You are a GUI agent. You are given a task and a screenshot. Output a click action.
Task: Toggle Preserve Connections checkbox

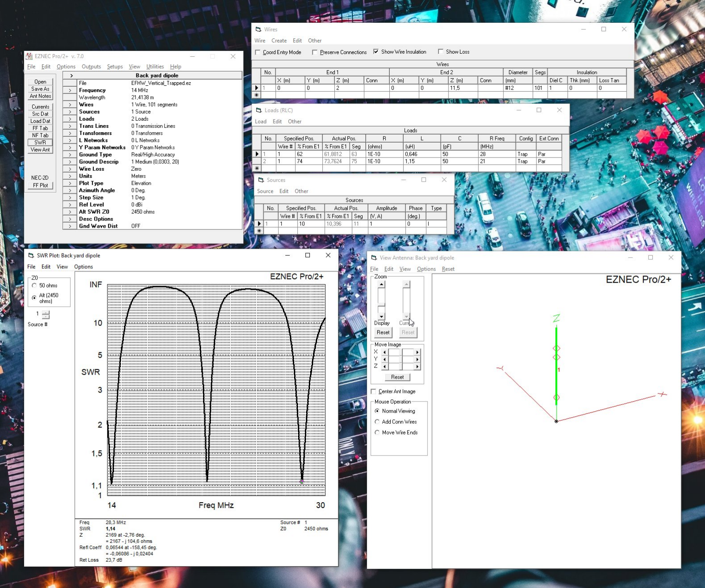click(x=315, y=52)
